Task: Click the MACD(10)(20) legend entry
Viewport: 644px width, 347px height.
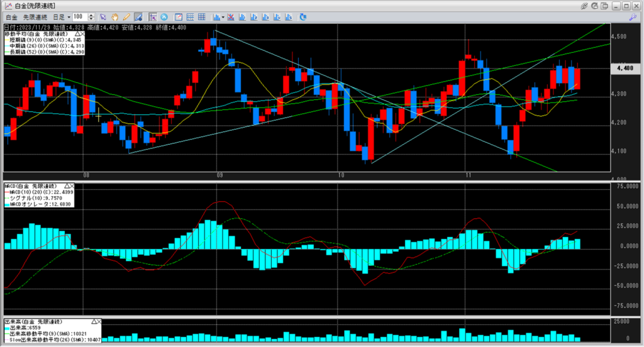Action: (39, 192)
